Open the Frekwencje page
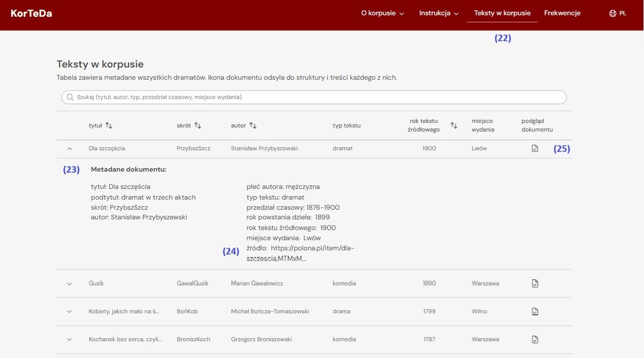Screen dimensions: 644x358 coord(562,13)
